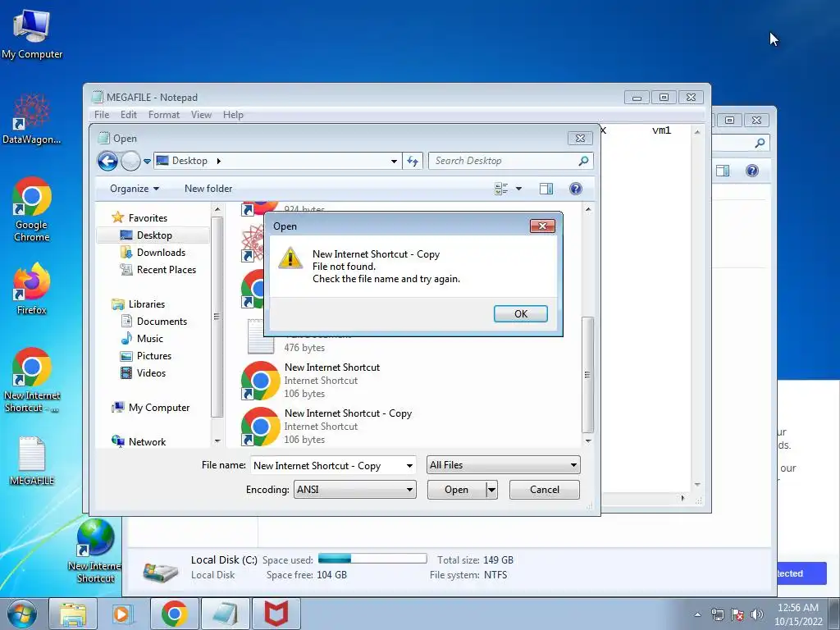The height and width of the screenshot is (630, 840).
Task: Open Windows Media Player from the taskbar
Action: [x=122, y=614]
